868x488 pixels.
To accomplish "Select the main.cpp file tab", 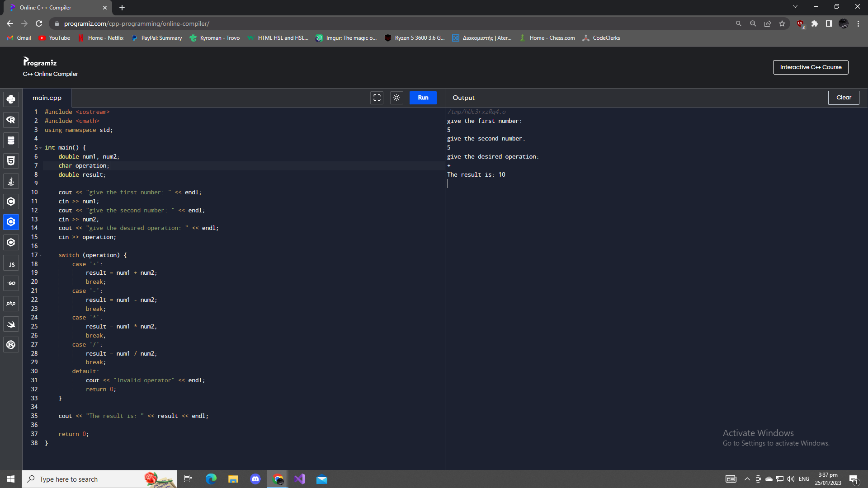I will pyautogui.click(x=47, y=98).
